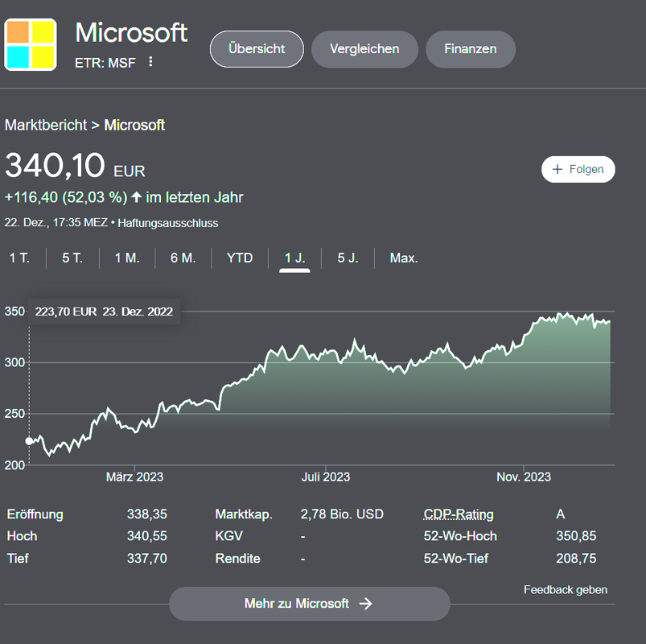Click the Rendite label
This screenshot has width=646, height=644.
pyautogui.click(x=237, y=558)
